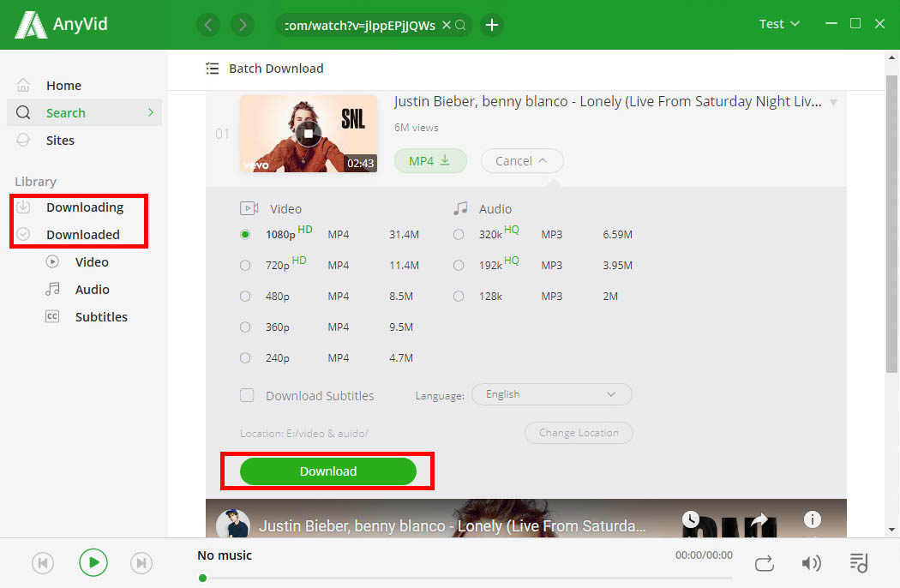Screen dimensions: 900x588
Task: Click the share arrow icon on the video
Action: (x=759, y=519)
